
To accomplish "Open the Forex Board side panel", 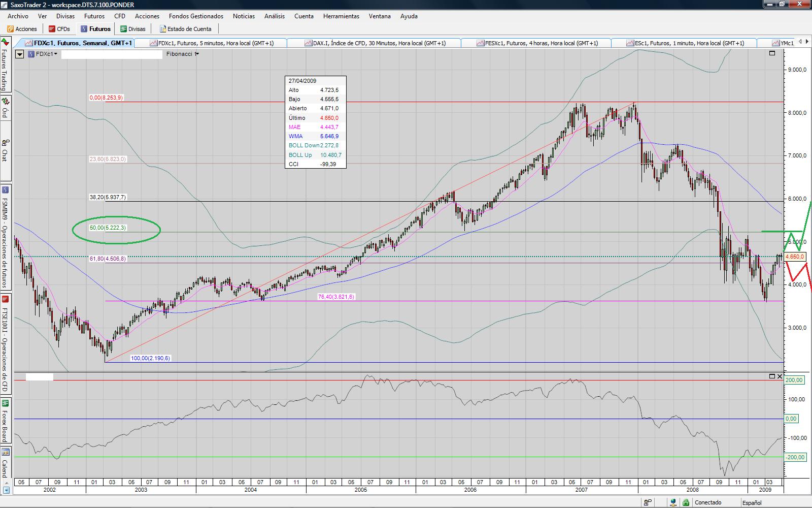I will [x=5, y=422].
